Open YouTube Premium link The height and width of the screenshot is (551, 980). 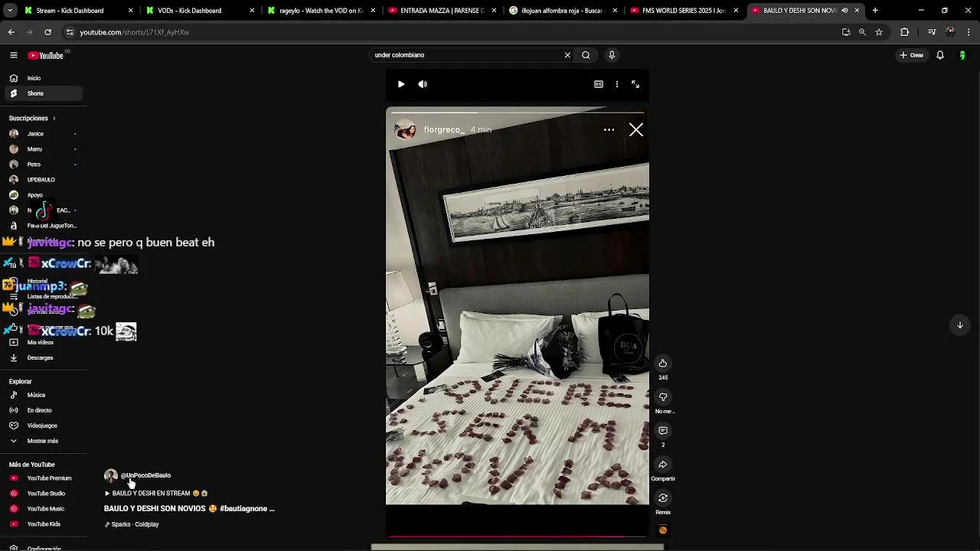[43, 478]
